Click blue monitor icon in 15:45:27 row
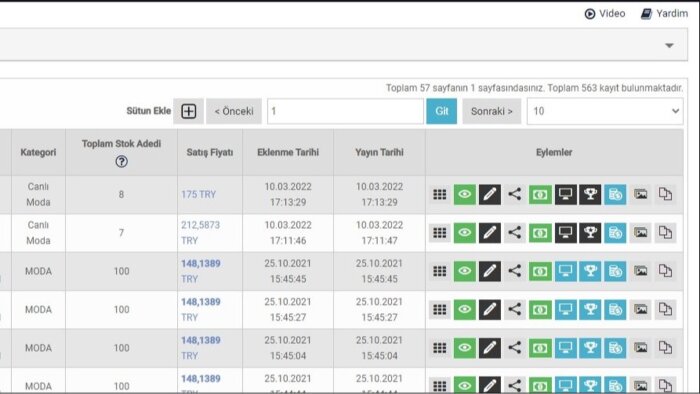This screenshot has height=394, width=700. [566, 309]
